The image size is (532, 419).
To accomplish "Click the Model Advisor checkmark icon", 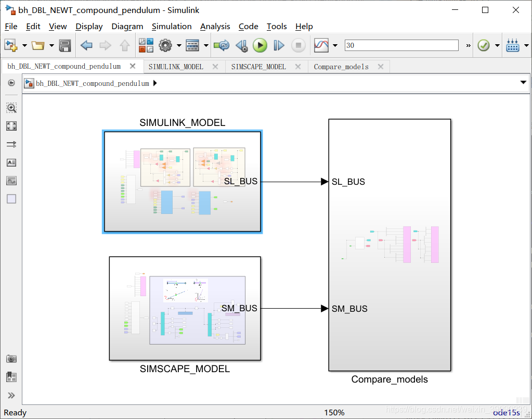I will pos(484,45).
